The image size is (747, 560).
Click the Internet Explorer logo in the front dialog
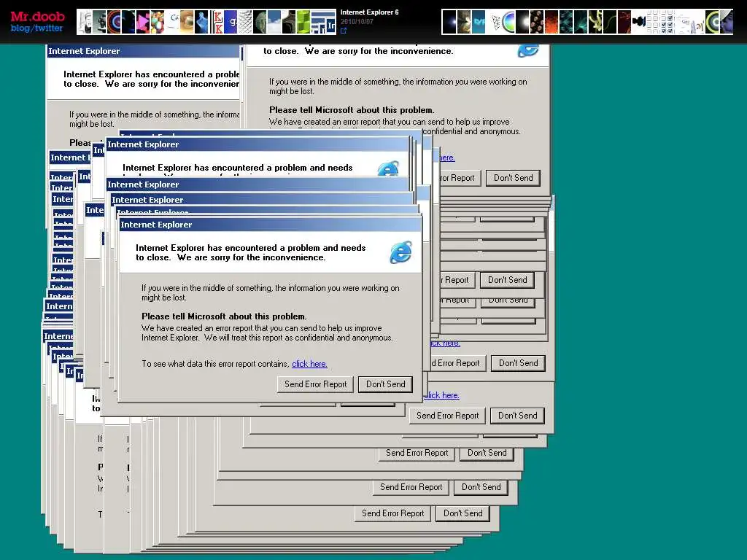click(x=400, y=252)
